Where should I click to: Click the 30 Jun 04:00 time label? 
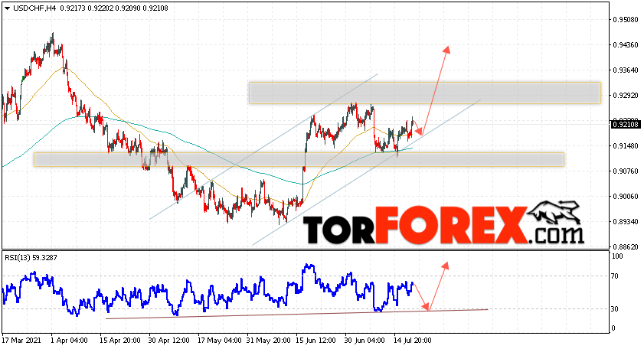[x=364, y=341]
